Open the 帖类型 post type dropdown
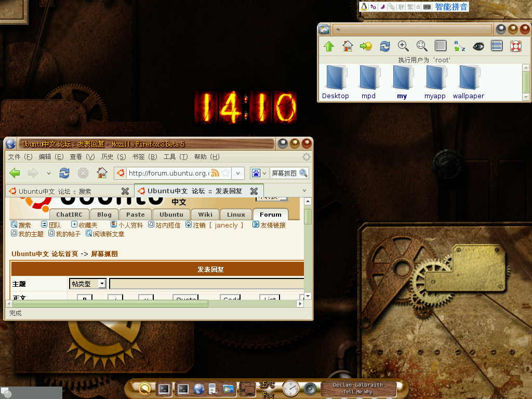The image size is (532, 399). [88, 284]
